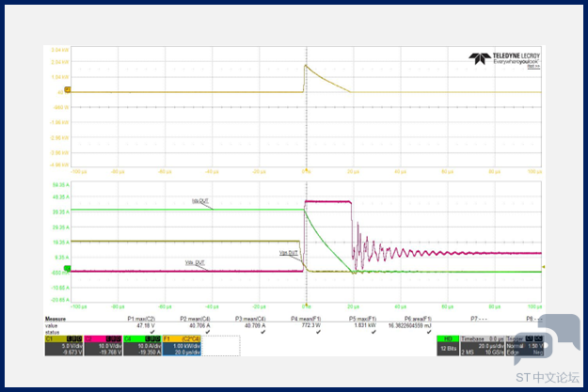Click the 40.706 A measurement value
The height and width of the screenshot is (392, 588).
199,325
